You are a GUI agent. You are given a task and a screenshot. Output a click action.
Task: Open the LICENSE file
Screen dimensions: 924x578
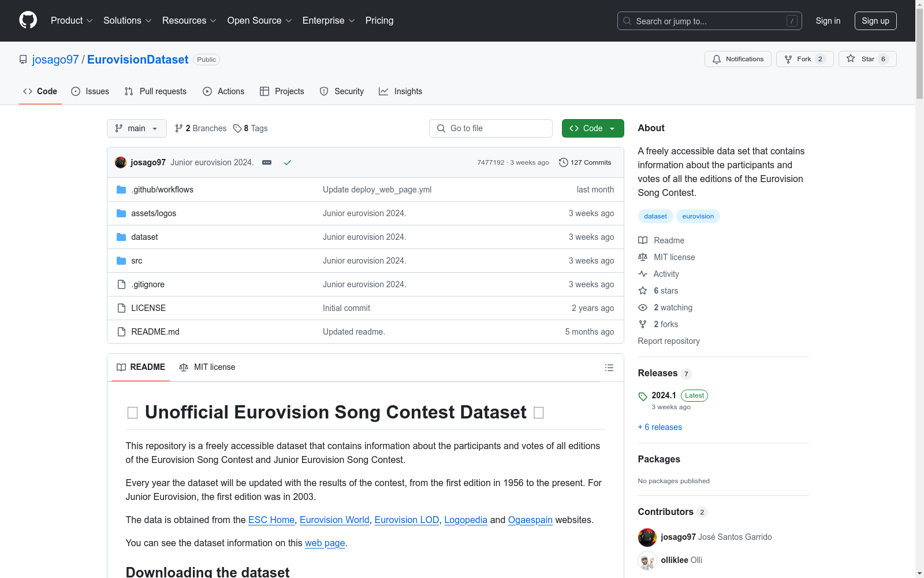(148, 308)
